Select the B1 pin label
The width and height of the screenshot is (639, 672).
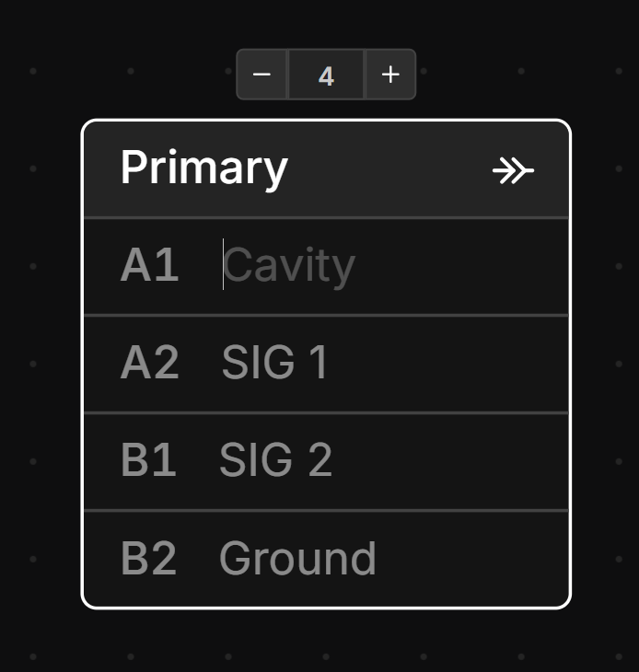tap(148, 460)
